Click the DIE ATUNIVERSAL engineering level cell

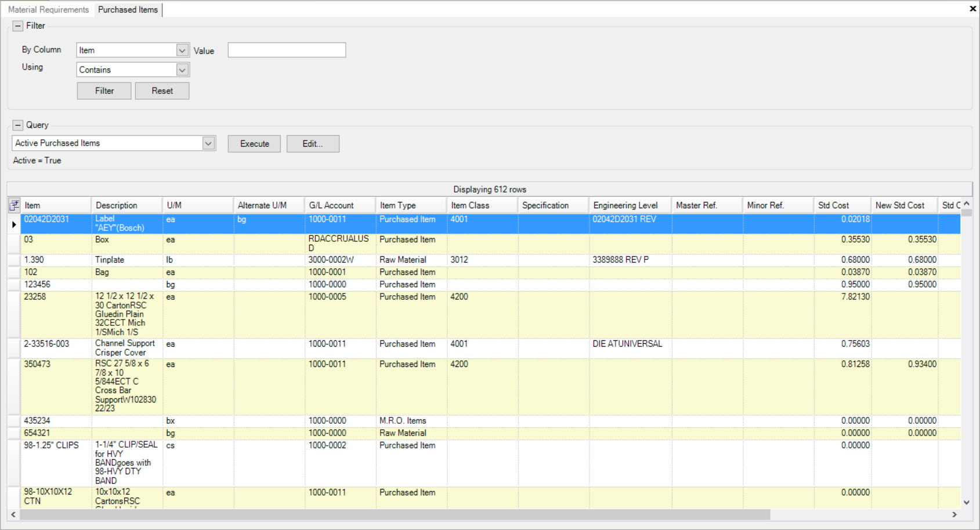630,348
